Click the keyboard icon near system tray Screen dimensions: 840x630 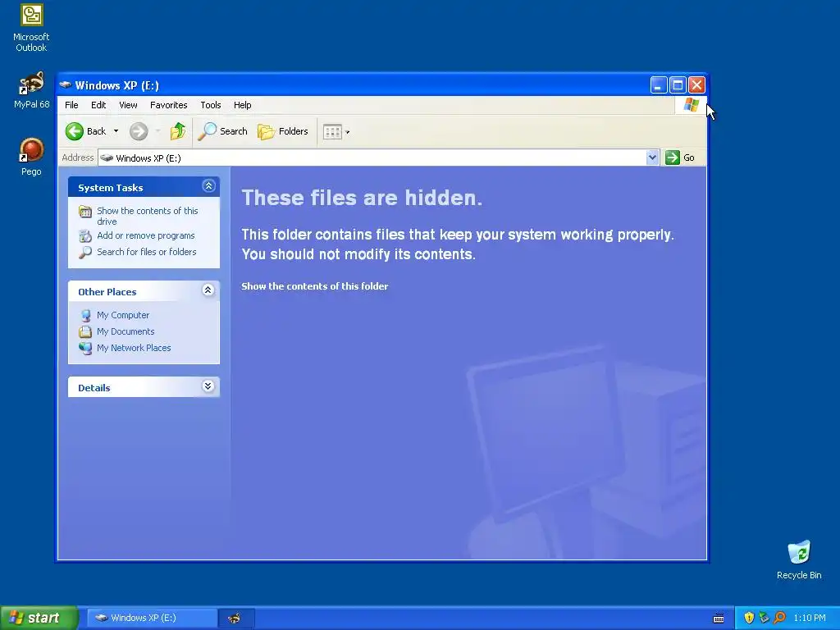[719, 619]
